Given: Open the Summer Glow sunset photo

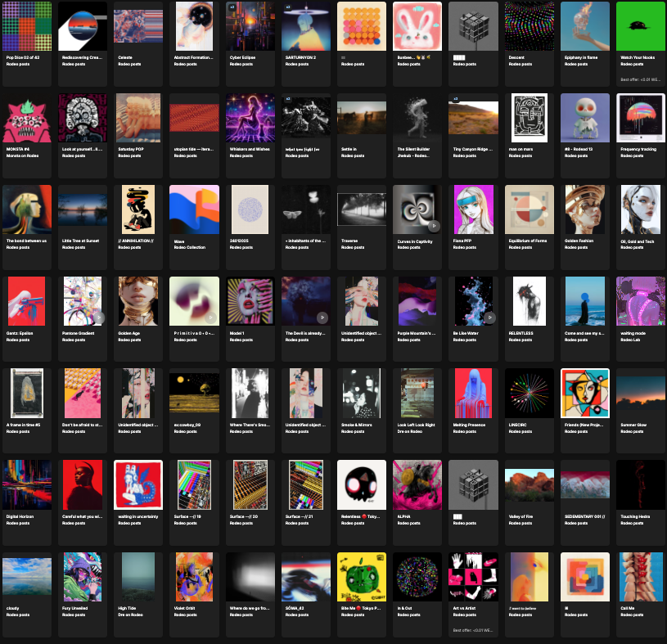Looking at the screenshot, I should click(x=641, y=393).
